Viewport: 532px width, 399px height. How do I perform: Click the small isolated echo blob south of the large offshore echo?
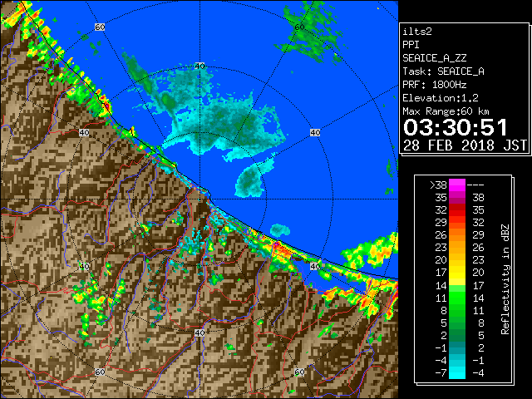(x=280, y=230)
